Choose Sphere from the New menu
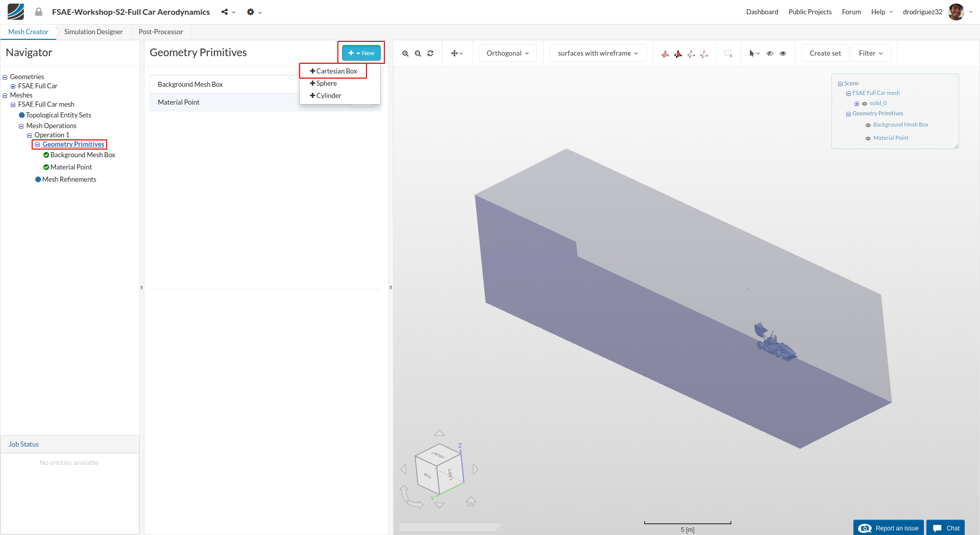The image size is (980, 535). click(x=323, y=83)
